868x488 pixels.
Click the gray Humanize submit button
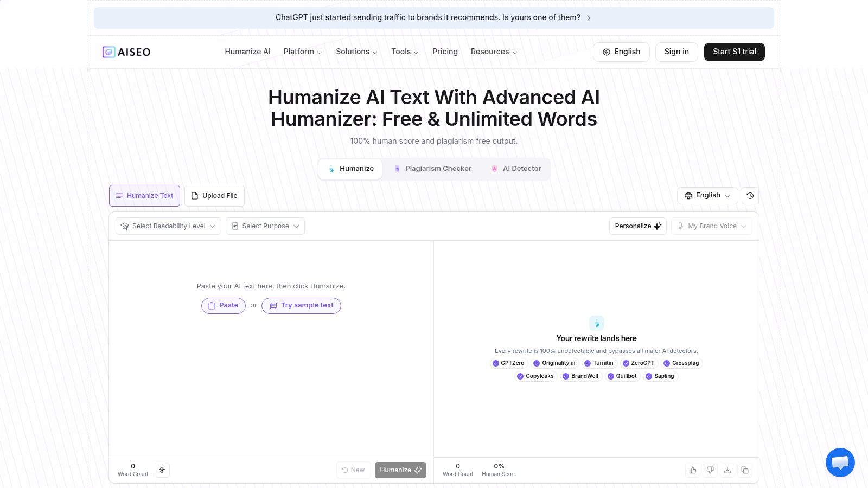coord(400,470)
